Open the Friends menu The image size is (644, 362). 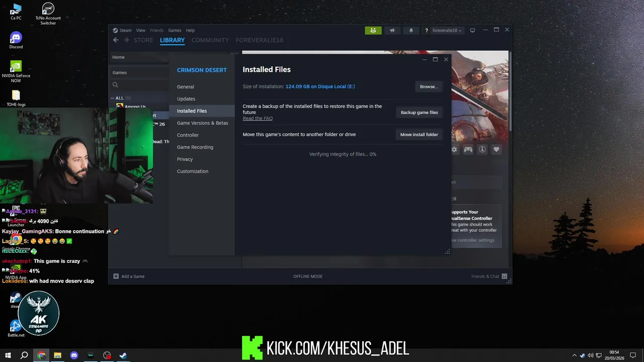click(x=156, y=30)
